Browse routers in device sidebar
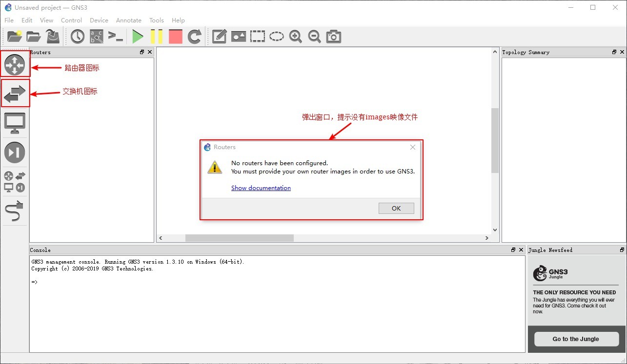 pos(15,64)
